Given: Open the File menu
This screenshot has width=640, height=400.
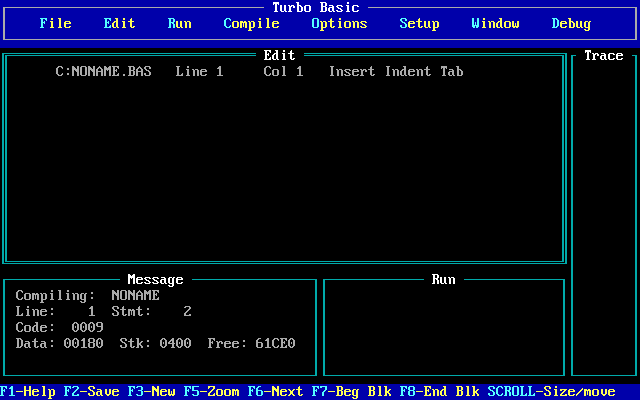Looking at the screenshot, I should click(x=56, y=23).
